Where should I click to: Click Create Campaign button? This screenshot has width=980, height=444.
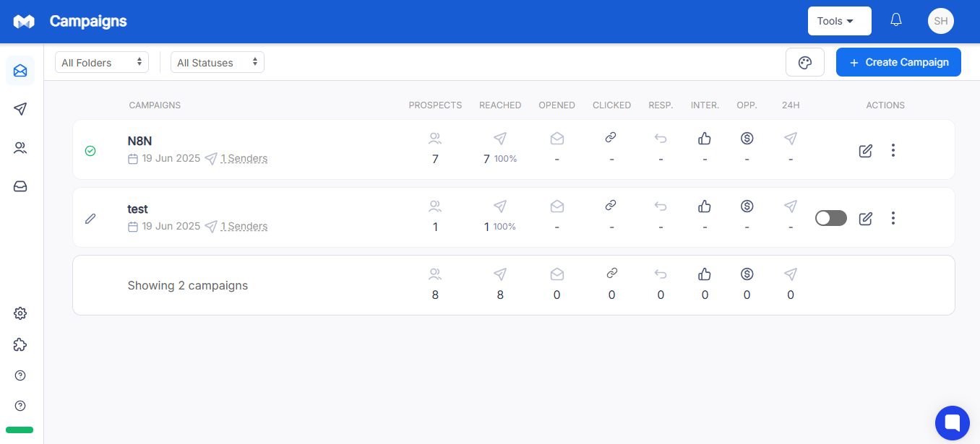click(898, 62)
